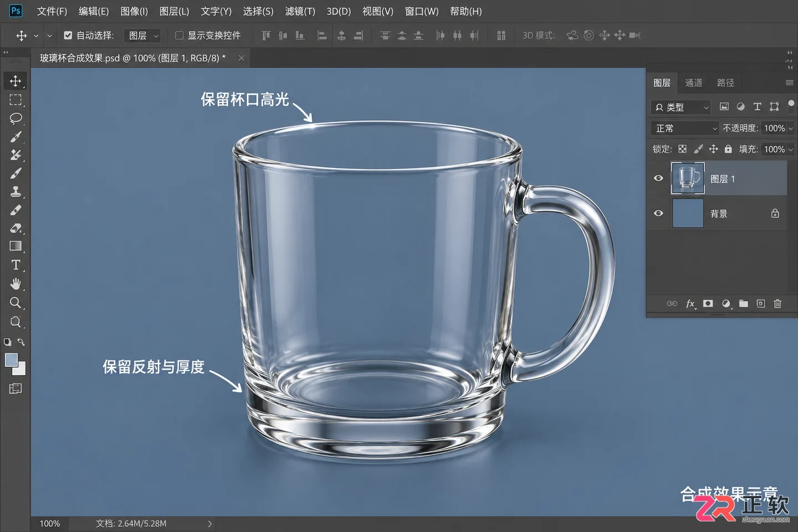Create a new layer in the Layers panel
The width and height of the screenshot is (798, 532).
pyautogui.click(x=761, y=304)
